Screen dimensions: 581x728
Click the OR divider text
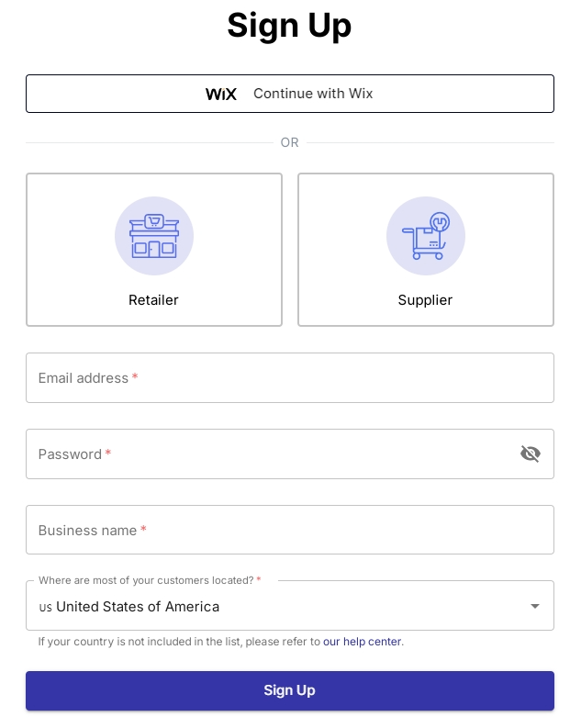[290, 142]
